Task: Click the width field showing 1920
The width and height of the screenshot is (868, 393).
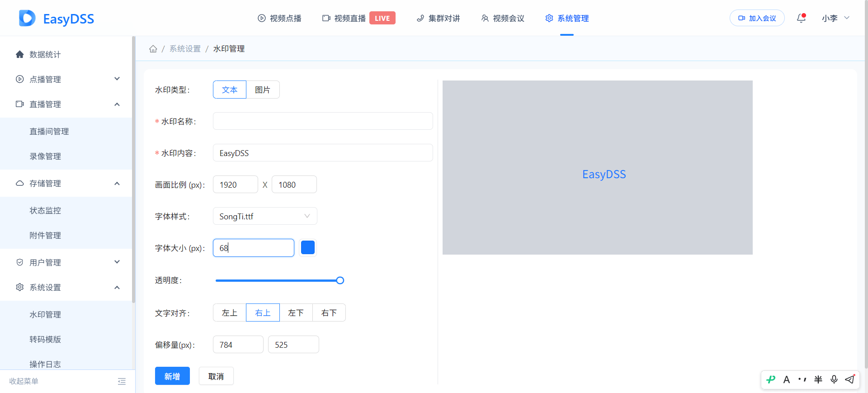Action: 236,185
